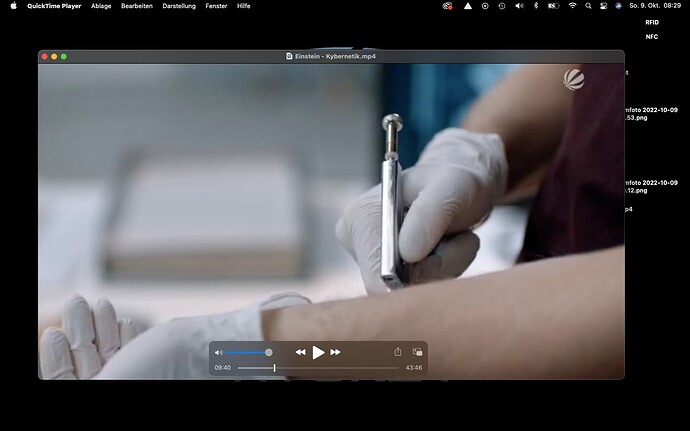Select the desktop screenshot file ending .53.png
The height and width of the screenshot is (431, 690).
point(651,114)
